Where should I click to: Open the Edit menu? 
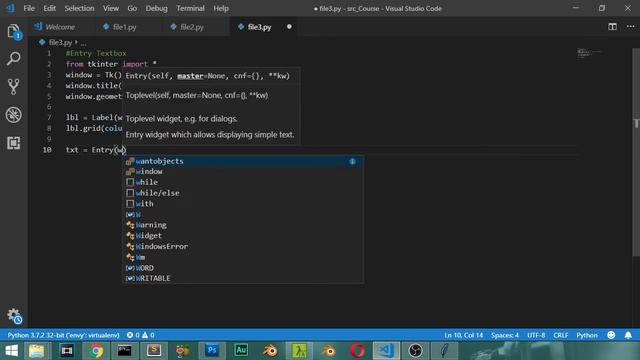(x=49, y=8)
